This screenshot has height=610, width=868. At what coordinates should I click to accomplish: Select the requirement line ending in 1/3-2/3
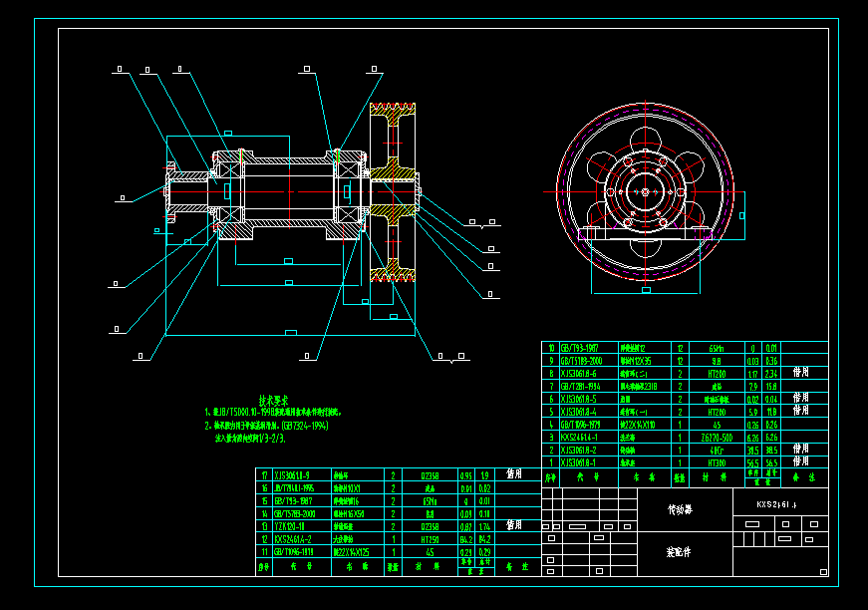tap(250, 439)
